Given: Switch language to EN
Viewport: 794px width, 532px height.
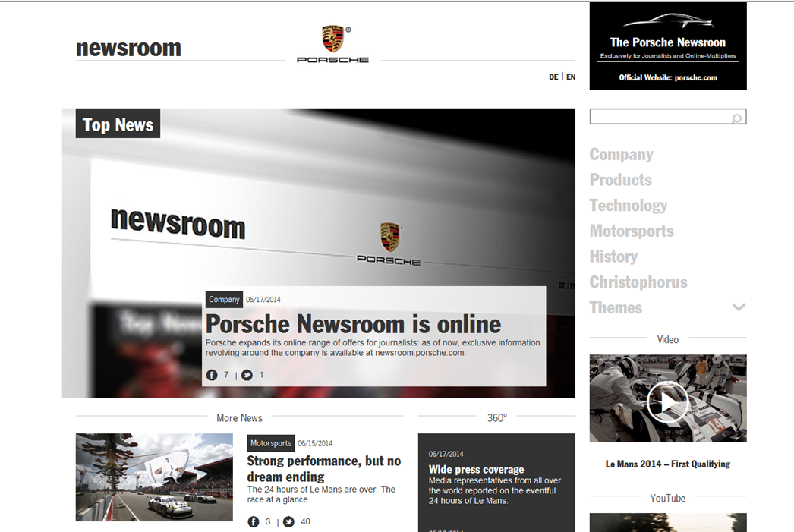Looking at the screenshot, I should pos(571,77).
